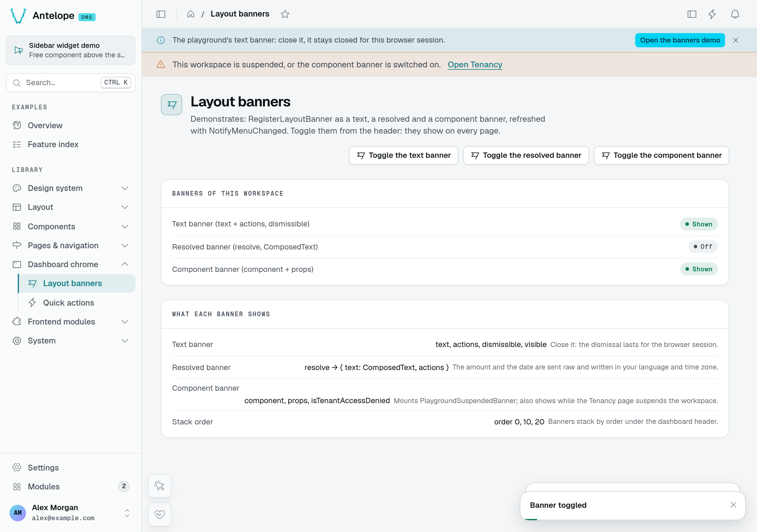The image size is (757, 532).
Task: Click the info icon in the text banner
Action: (x=161, y=40)
